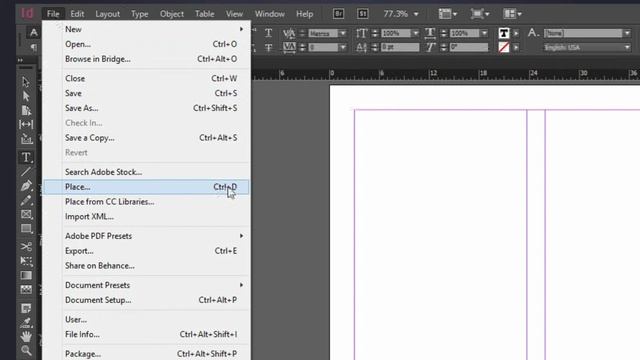Select the Eyedropper tool
This screenshot has height=360, width=640.
pyautogui.click(x=26, y=322)
